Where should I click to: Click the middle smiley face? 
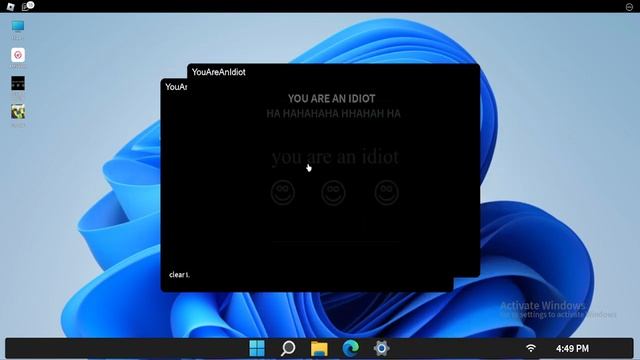[x=333, y=193]
